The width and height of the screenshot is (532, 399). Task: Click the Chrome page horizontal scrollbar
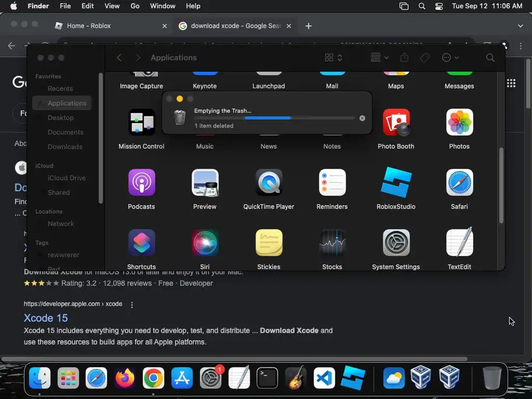tap(234, 358)
